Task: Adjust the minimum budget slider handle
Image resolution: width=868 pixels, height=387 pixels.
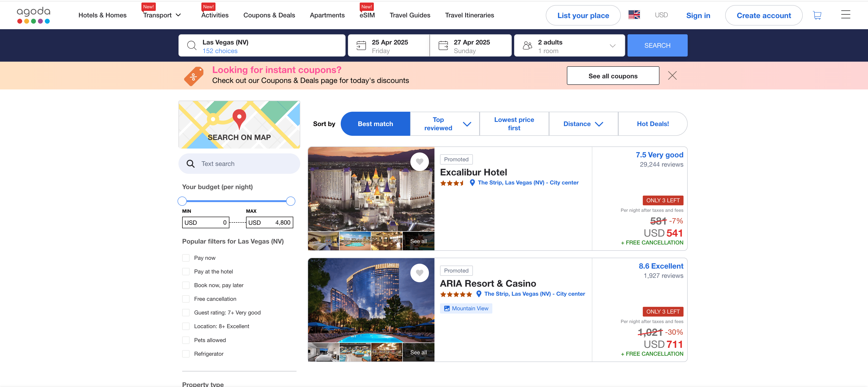Action: [x=182, y=201]
